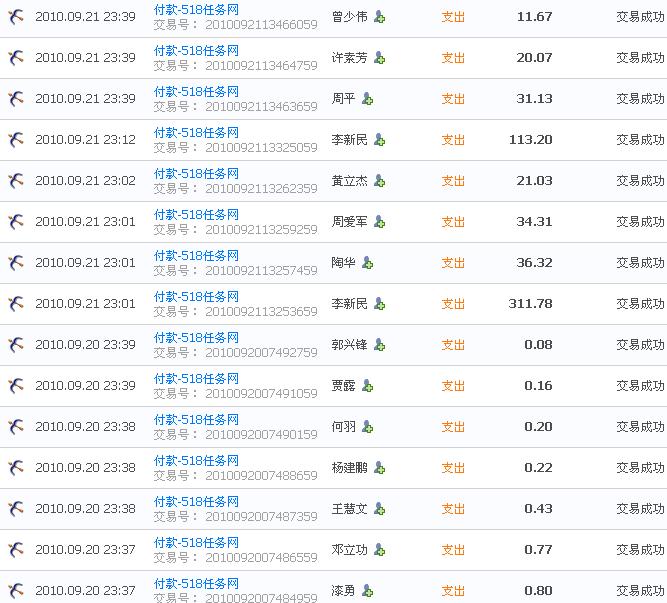The width and height of the screenshot is (667, 603).
Task: Add 周平 as contact via icon
Action: [x=367, y=99]
